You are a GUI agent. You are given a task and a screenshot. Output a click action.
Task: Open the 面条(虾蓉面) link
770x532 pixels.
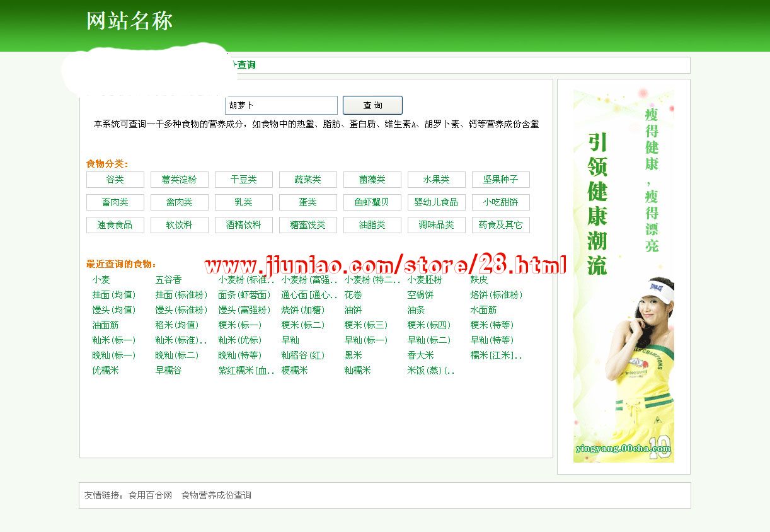click(244, 295)
